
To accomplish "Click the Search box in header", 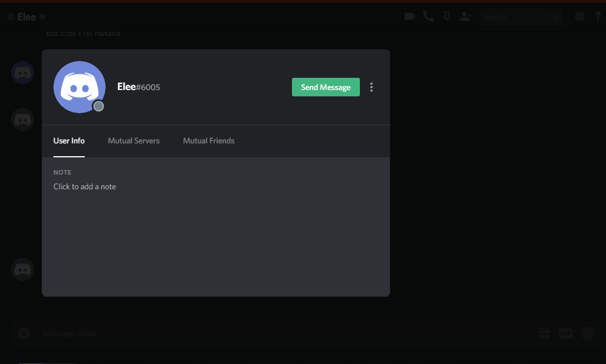I will point(521,17).
